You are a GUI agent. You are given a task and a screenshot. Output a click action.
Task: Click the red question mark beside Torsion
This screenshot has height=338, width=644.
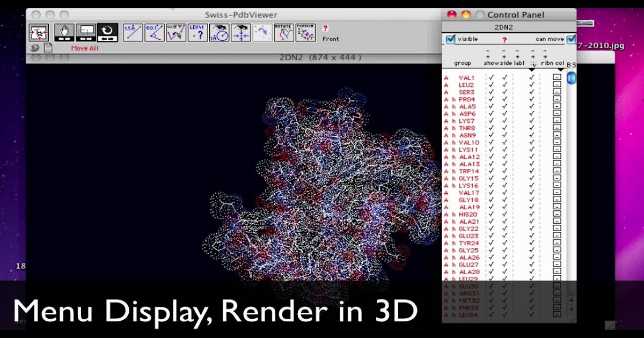pyautogui.click(x=325, y=28)
